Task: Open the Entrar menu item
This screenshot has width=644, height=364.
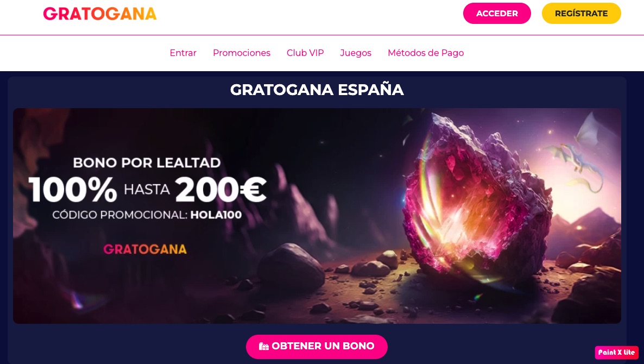Action: [x=183, y=53]
